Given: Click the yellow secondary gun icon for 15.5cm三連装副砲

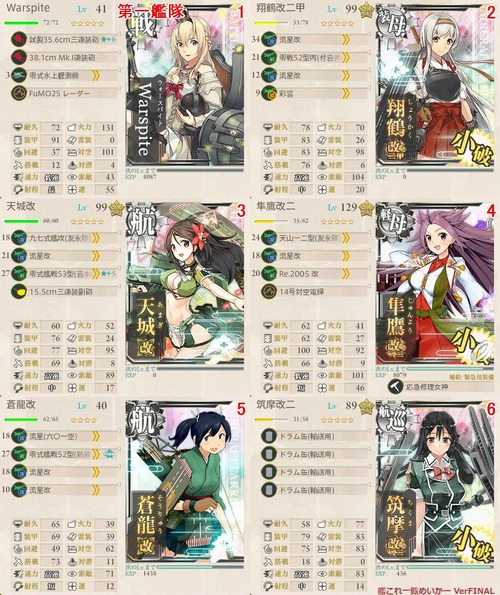Looking at the screenshot, I should point(18,291).
